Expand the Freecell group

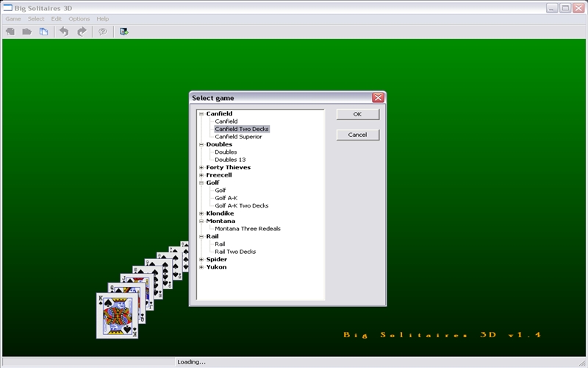tap(201, 175)
